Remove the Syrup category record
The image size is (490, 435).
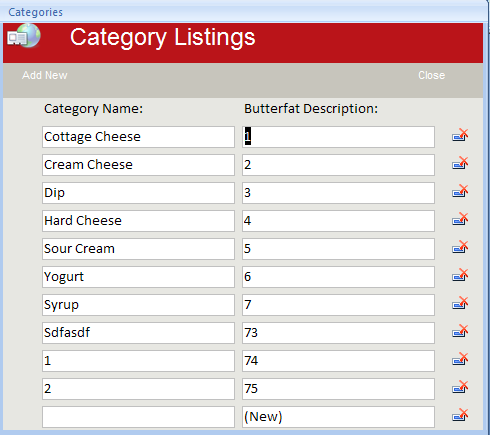[460, 303]
